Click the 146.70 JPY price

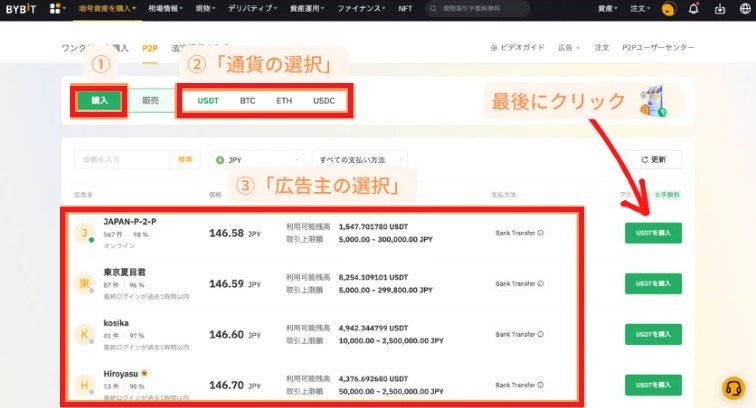[x=235, y=385]
